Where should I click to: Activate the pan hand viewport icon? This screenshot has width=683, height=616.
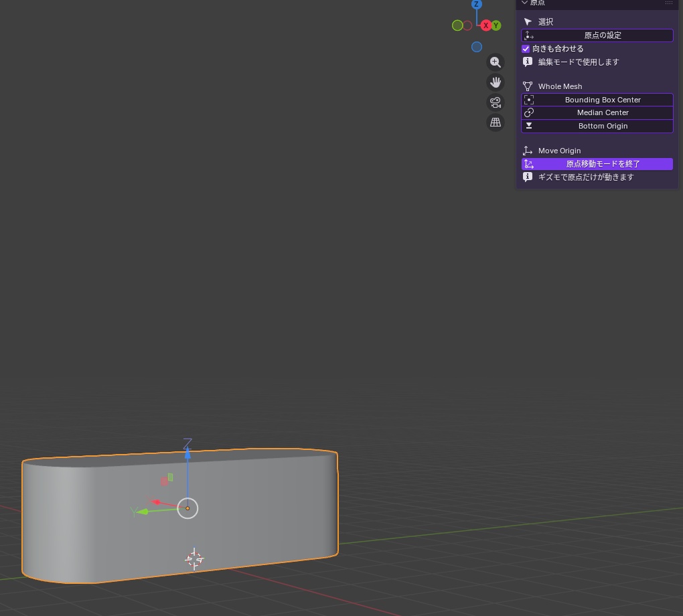(496, 82)
